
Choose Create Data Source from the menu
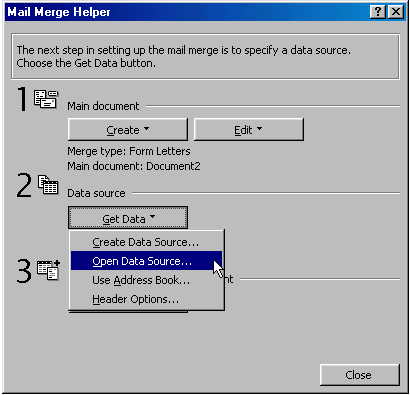click(146, 242)
